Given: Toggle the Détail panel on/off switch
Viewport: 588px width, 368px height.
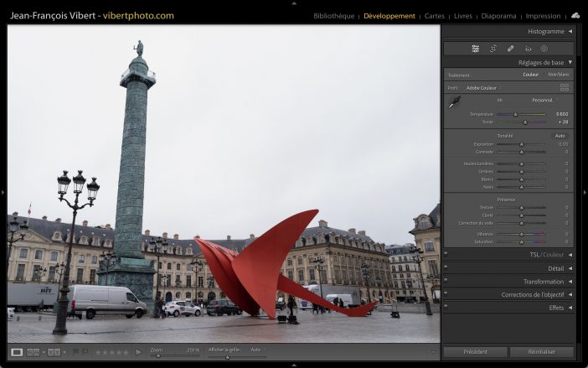Looking at the screenshot, I should point(446,268).
